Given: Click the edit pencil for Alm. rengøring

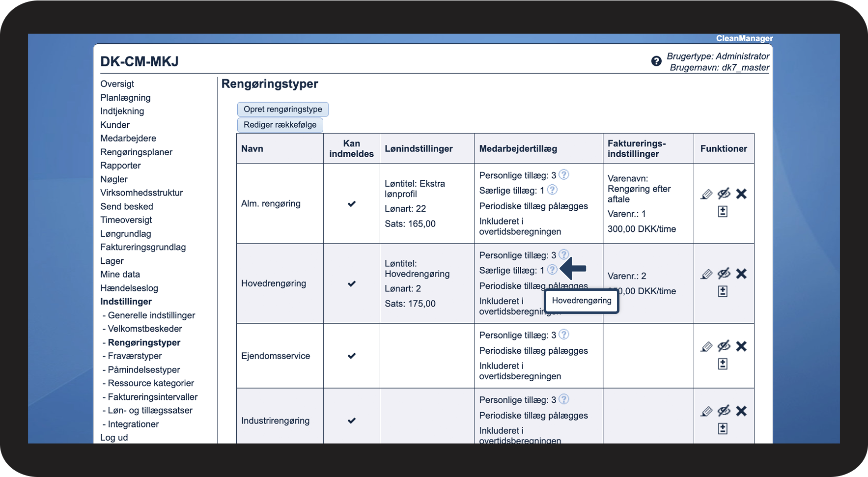Looking at the screenshot, I should (x=706, y=194).
